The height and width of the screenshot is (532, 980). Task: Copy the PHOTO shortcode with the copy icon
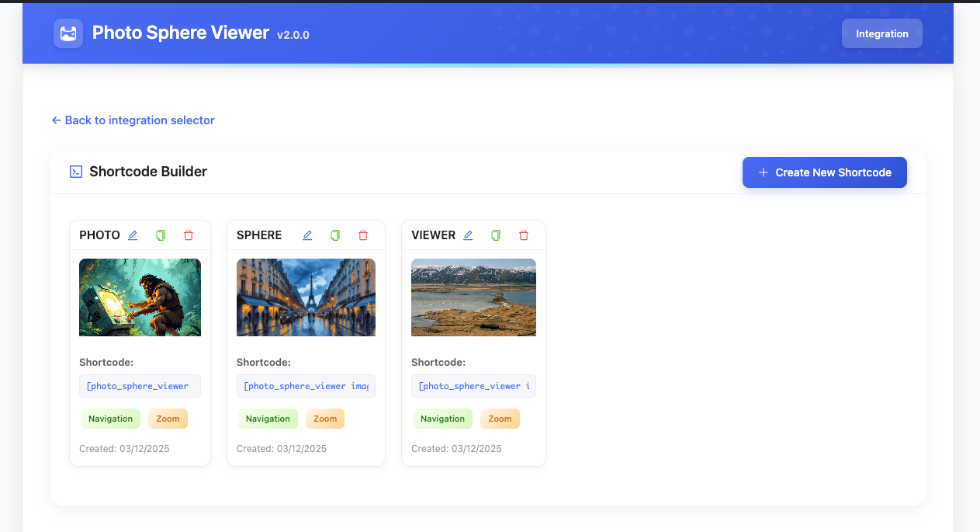point(160,235)
